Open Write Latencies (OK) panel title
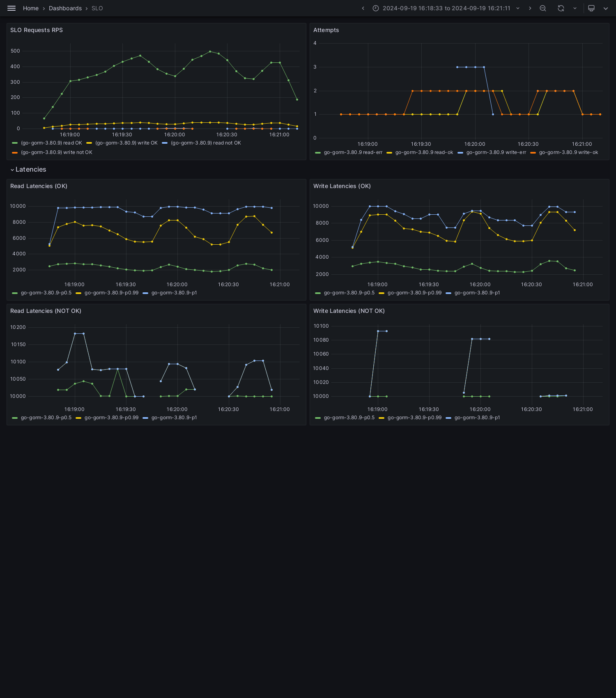616x698 pixels. pos(342,186)
